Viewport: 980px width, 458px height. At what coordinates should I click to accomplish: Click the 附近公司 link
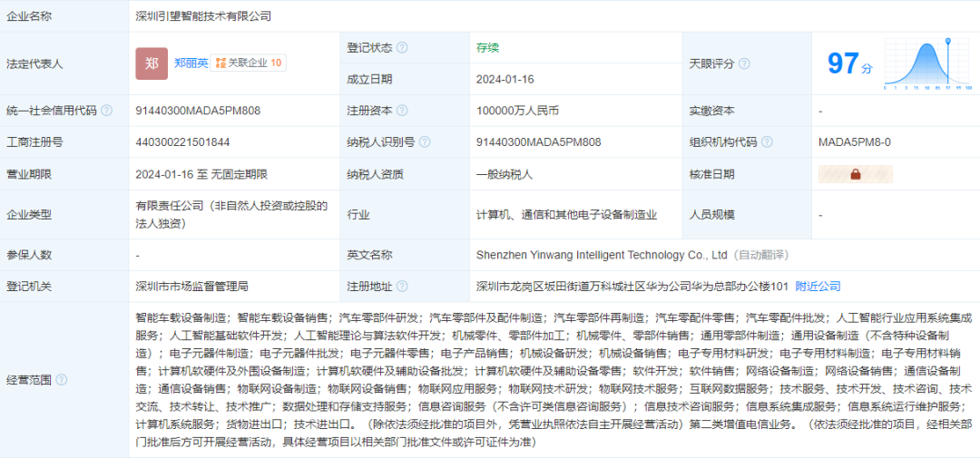(818, 287)
